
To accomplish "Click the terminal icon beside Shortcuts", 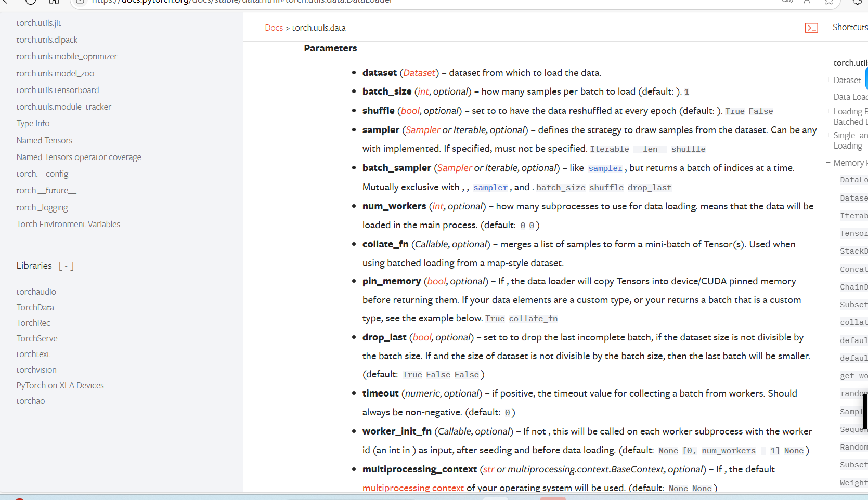I will pyautogui.click(x=811, y=28).
